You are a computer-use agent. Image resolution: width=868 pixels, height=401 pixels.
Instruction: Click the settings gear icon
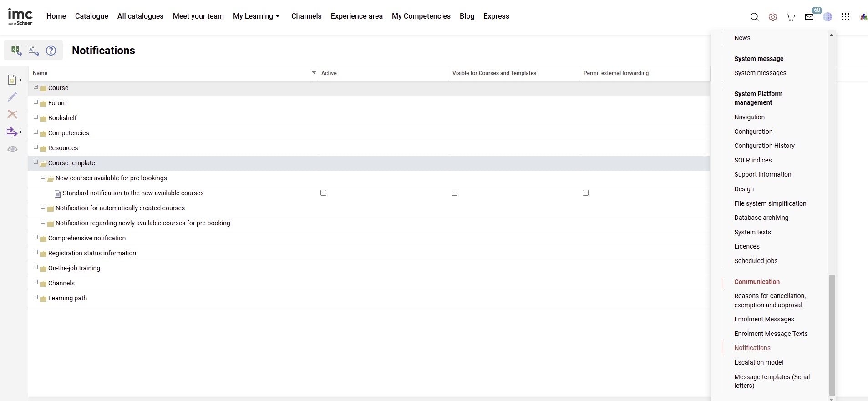[x=772, y=17]
